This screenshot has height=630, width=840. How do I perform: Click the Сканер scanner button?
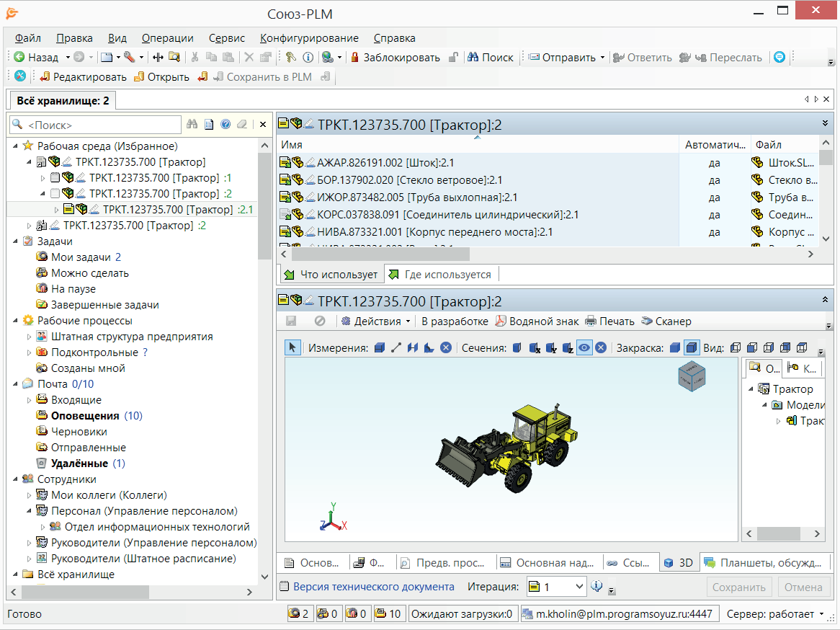click(666, 321)
